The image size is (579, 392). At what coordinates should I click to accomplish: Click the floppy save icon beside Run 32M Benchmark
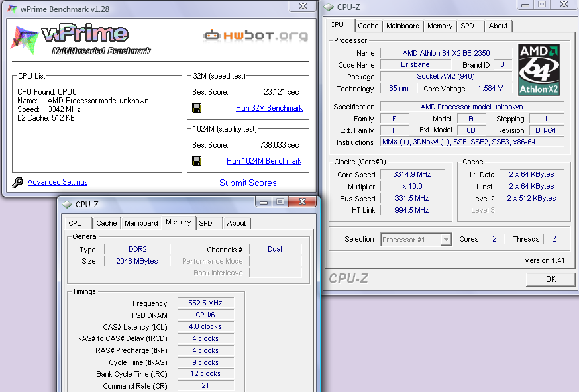tap(197, 108)
